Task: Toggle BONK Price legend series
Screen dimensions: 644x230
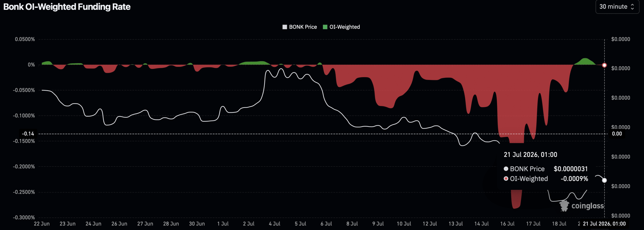Action: click(300, 27)
